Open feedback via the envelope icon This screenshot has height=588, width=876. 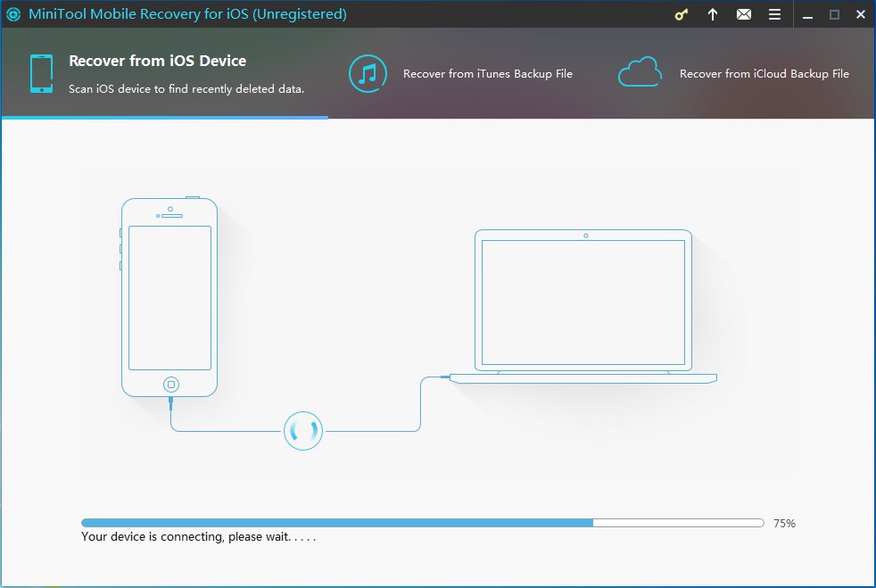coord(743,14)
